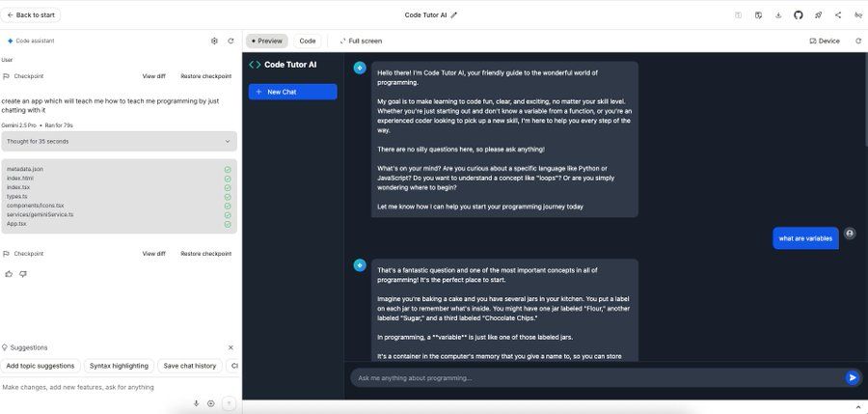This screenshot has height=414, width=868.
Task: Click the microphone icon in prompt box
Action: 196,403
